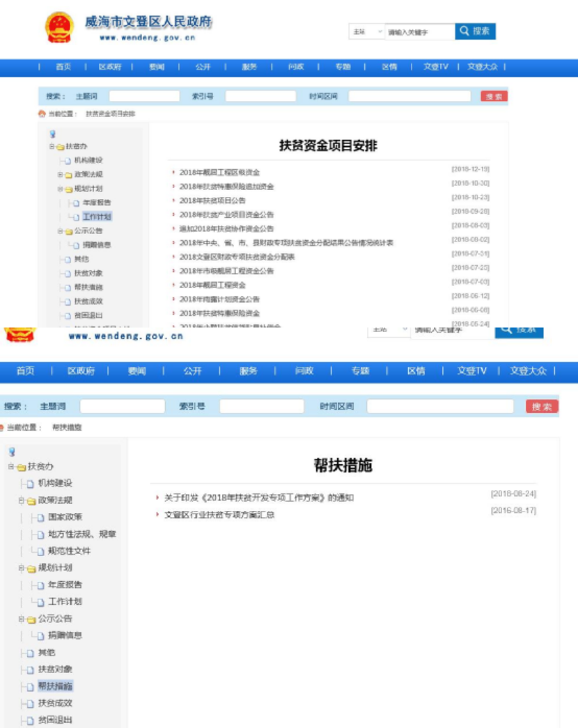Open the 主站 search scope dropdown
The width and height of the screenshot is (578, 728).
click(367, 32)
